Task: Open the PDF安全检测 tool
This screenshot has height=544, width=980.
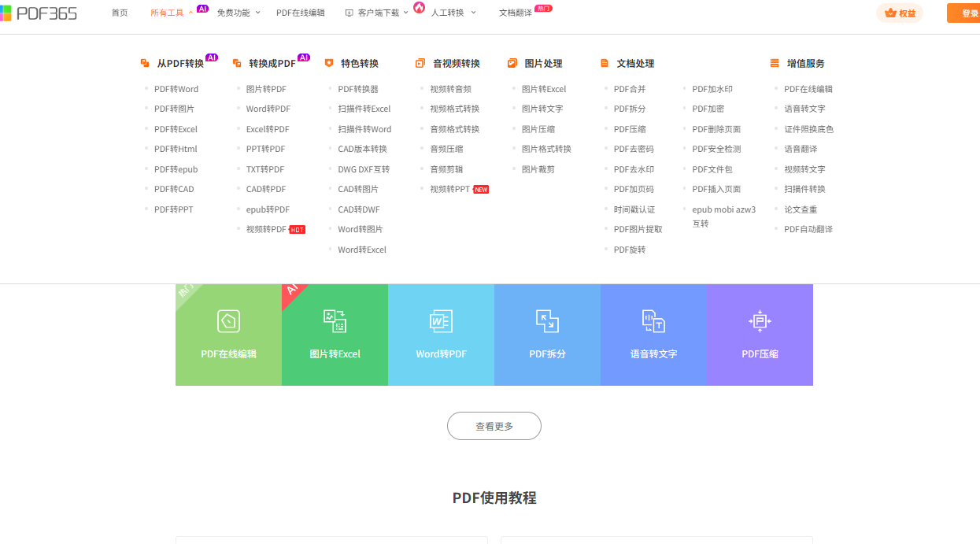Action: 716,149
